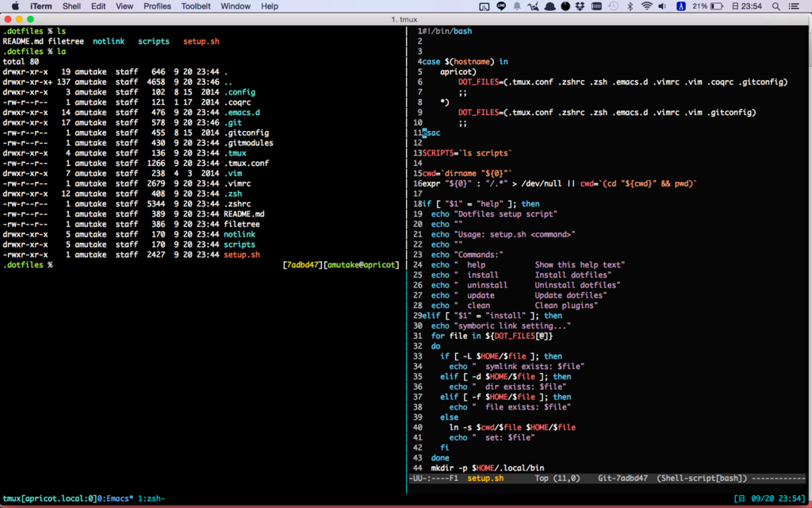Click the '.tmux.conf' file entry
The height and width of the screenshot is (508, 812).
(247, 164)
